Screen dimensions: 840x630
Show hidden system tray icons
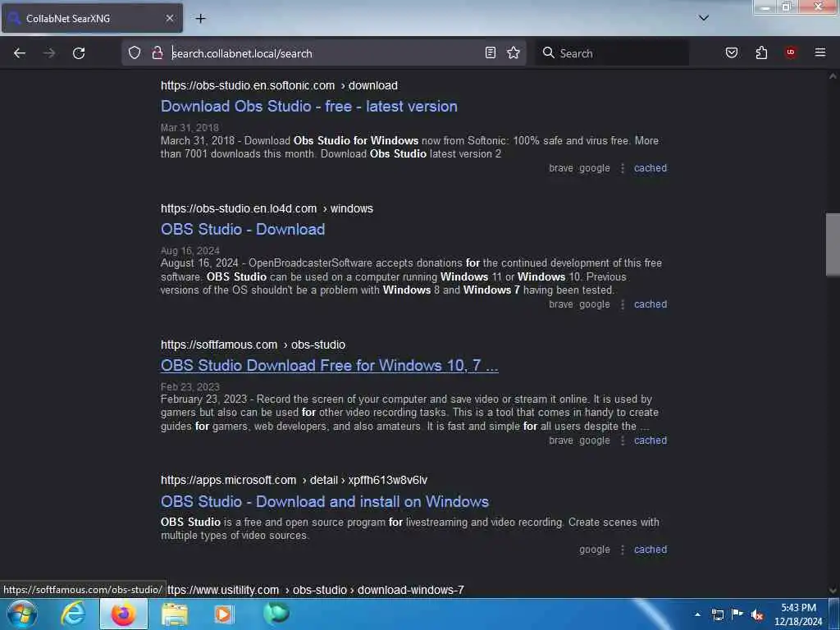(x=697, y=614)
